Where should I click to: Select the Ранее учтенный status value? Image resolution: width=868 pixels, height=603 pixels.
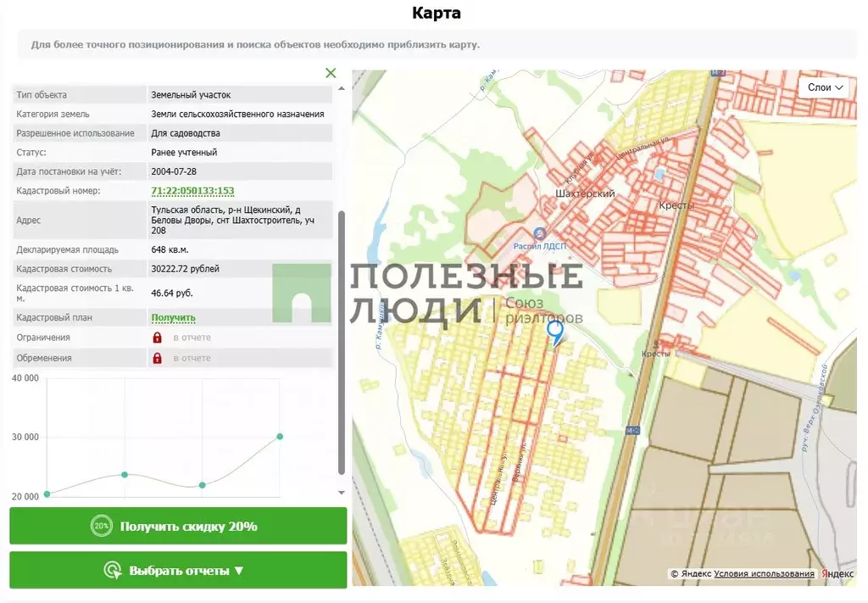(x=184, y=153)
